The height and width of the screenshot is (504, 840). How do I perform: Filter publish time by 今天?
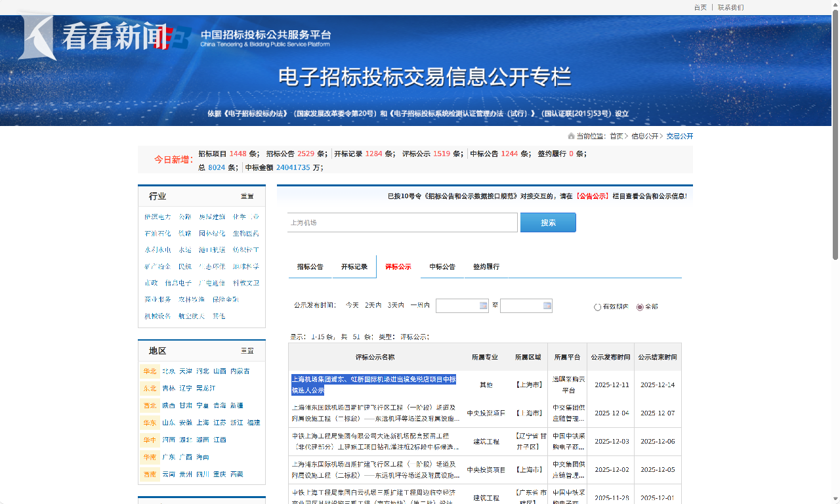click(352, 306)
